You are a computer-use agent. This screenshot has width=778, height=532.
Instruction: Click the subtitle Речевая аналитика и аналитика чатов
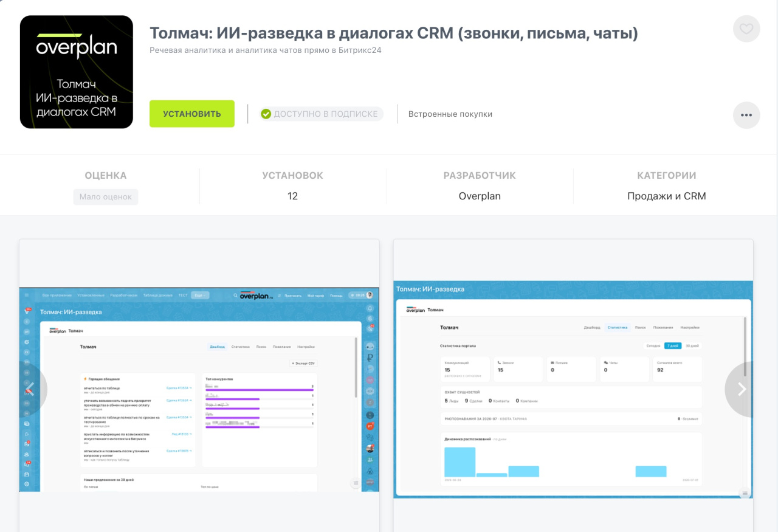point(266,50)
